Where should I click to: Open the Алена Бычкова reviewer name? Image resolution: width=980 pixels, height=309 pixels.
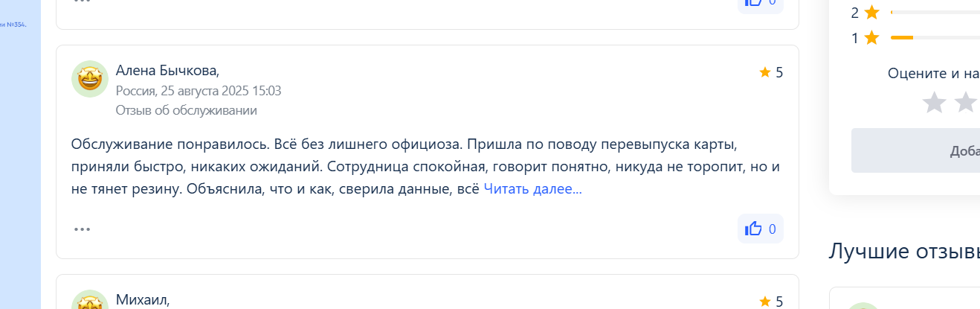(x=167, y=71)
